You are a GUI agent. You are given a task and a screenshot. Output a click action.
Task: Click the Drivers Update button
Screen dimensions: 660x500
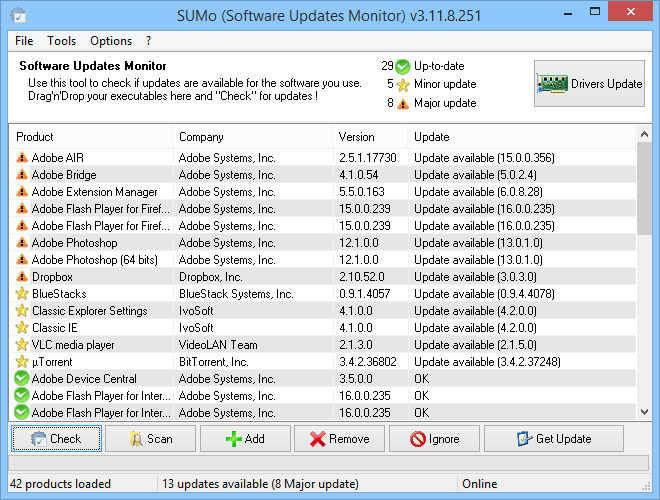point(589,83)
